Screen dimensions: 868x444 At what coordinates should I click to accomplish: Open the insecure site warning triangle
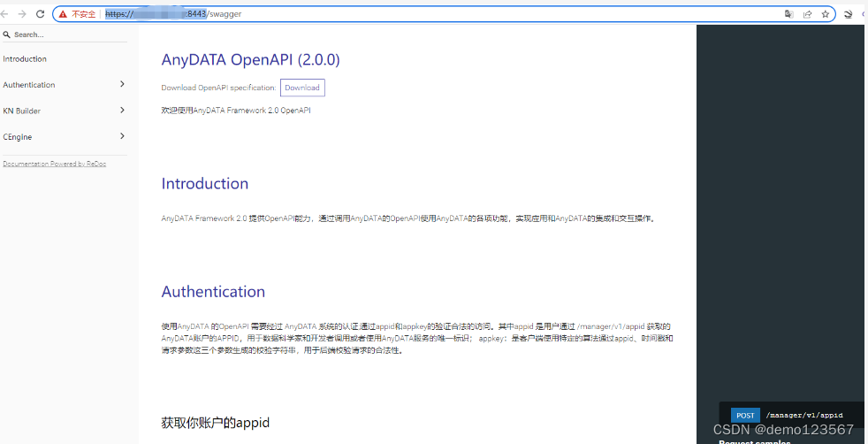click(x=63, y=14)
